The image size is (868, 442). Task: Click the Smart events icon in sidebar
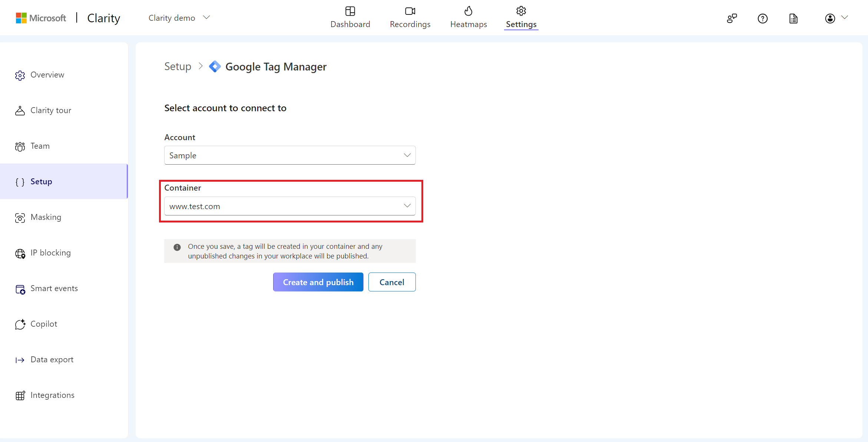click(x=20, y=289)
